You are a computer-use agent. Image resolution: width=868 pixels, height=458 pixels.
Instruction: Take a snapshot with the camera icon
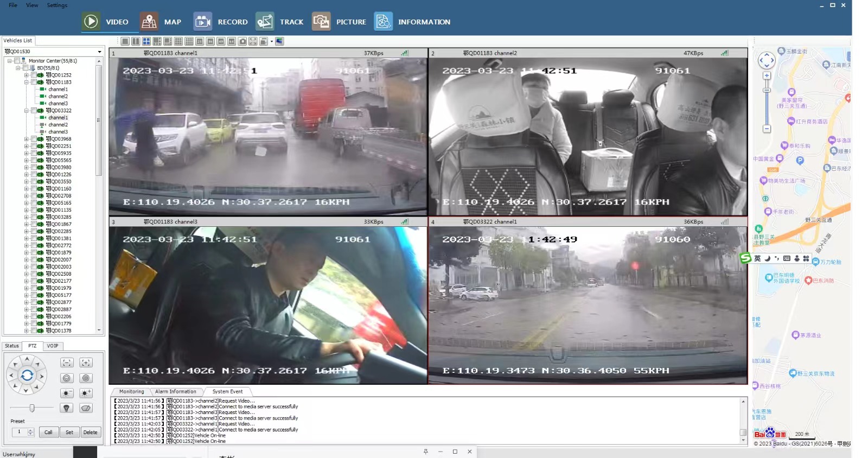[242, 41]
